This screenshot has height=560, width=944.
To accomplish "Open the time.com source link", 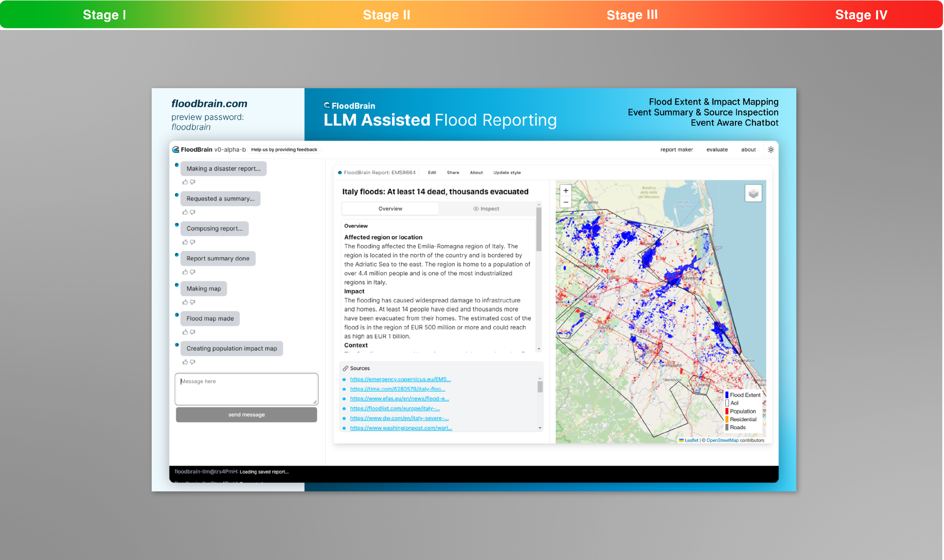I will pos(397,389).
